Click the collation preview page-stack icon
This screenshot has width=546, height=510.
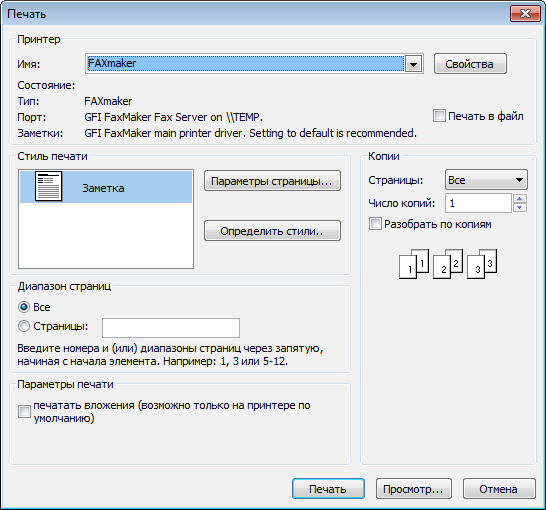pos(448,264)
